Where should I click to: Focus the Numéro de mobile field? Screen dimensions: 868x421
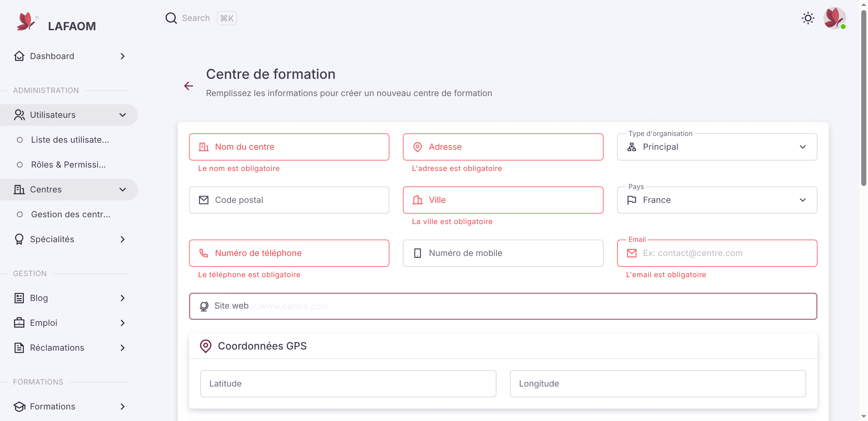[503, 253]
